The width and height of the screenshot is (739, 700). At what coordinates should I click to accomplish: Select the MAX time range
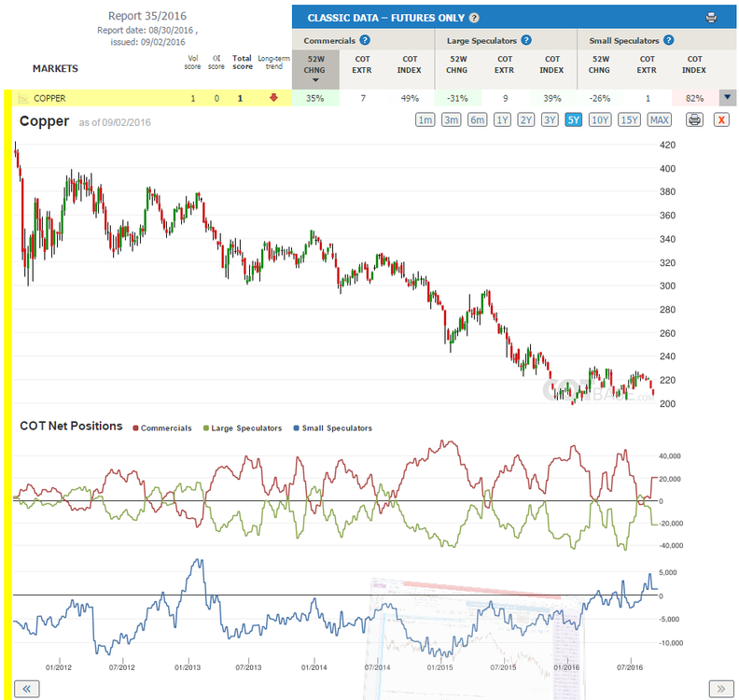[660, 119]
